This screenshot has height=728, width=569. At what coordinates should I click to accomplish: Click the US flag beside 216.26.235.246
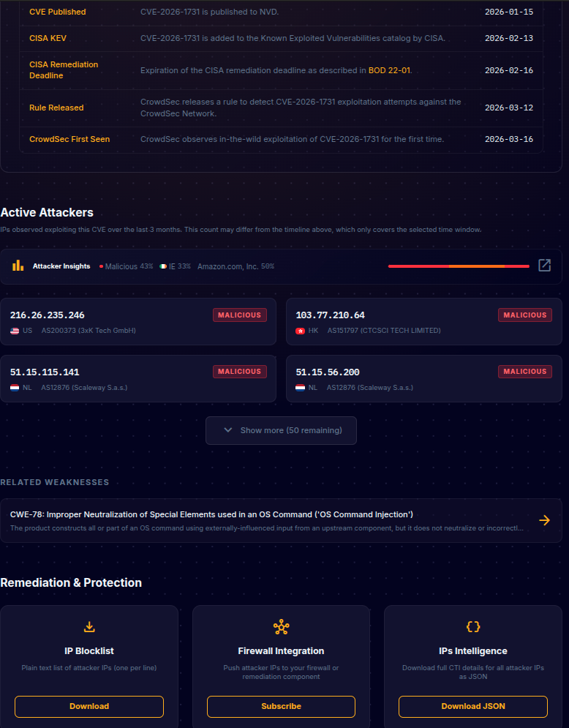pyautogui.click(x=15, y=330)
